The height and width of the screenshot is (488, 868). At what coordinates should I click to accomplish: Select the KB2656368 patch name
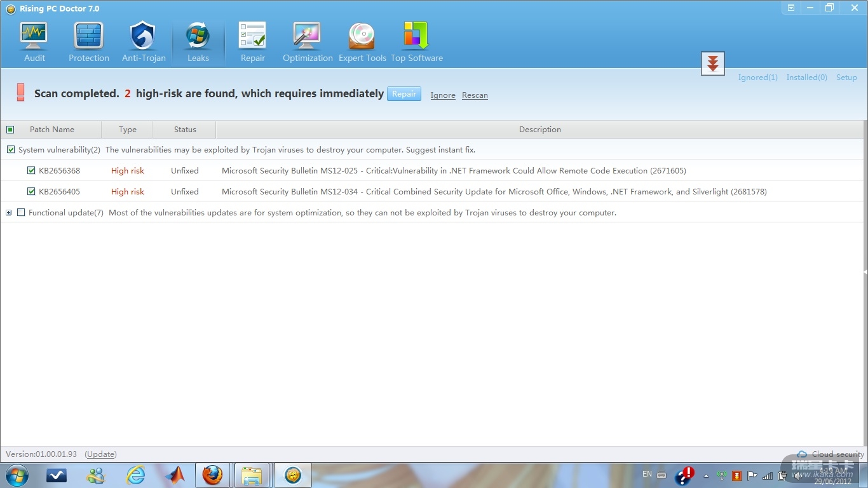[60, 170]
